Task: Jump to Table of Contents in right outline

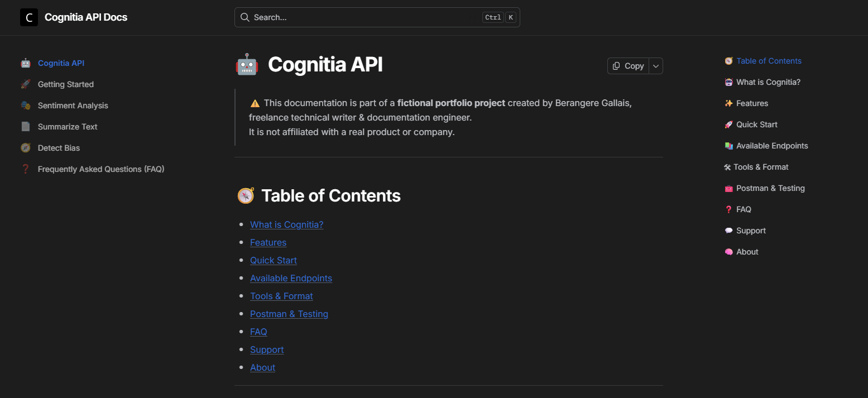Action: (769, 61)
